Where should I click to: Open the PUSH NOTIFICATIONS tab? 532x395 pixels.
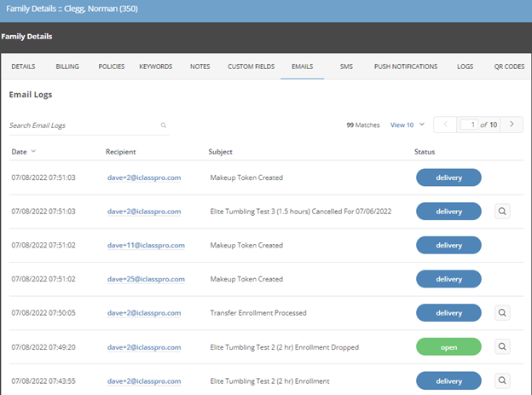point(406,67)
